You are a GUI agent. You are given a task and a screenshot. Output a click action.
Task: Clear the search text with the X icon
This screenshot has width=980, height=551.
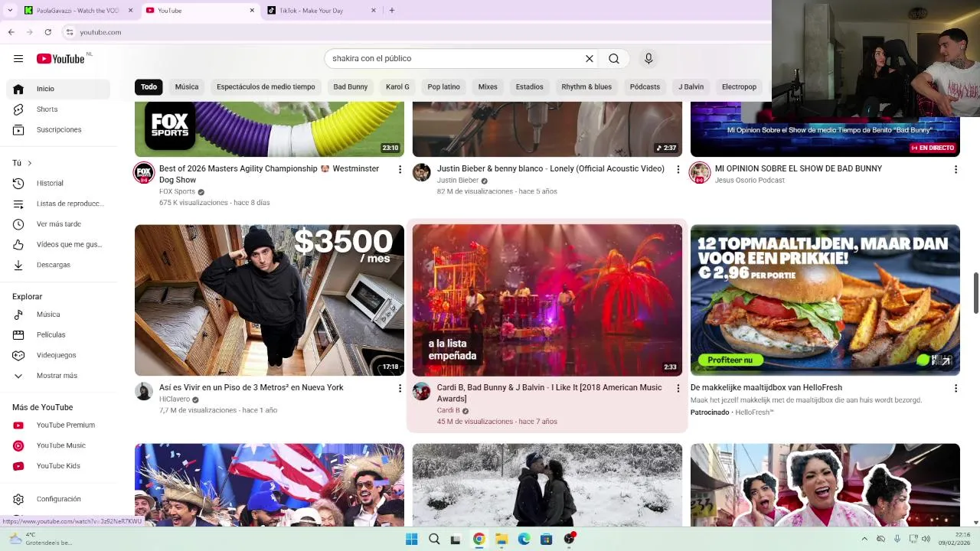point(590,58)
